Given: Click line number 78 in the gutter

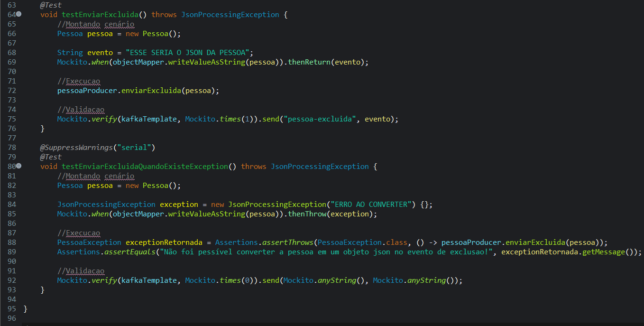Looking at the screenshot, I should (11, 148).
